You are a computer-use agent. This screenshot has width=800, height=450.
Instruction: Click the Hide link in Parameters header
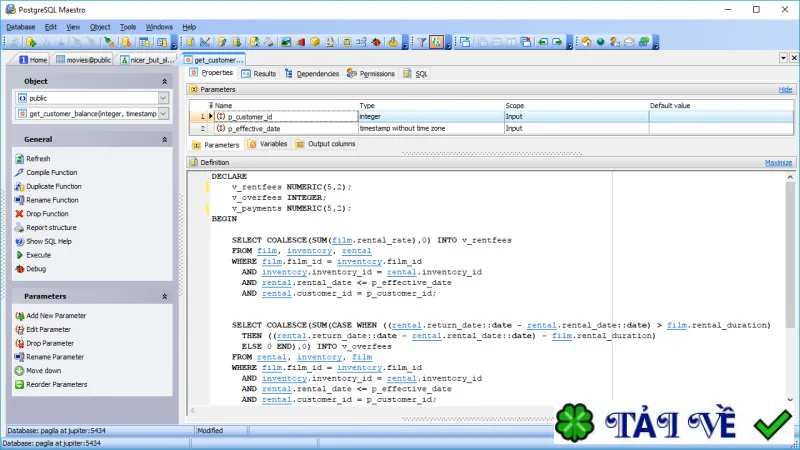pyautogui.click(x=785, y=89)
